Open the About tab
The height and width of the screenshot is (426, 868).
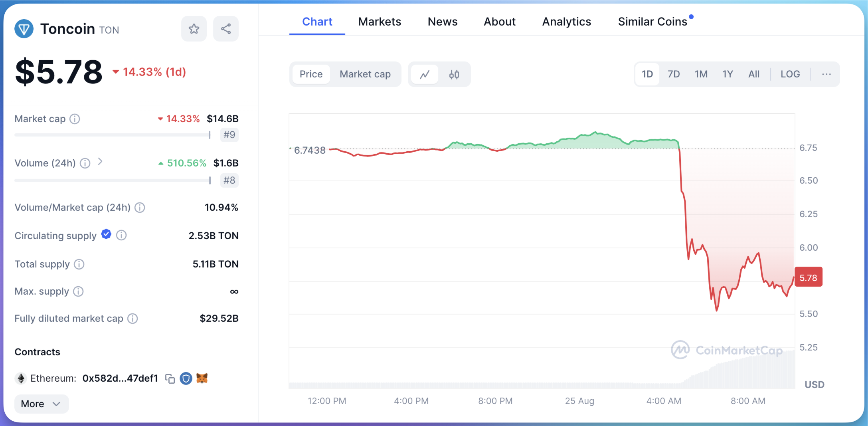point(500,22)
